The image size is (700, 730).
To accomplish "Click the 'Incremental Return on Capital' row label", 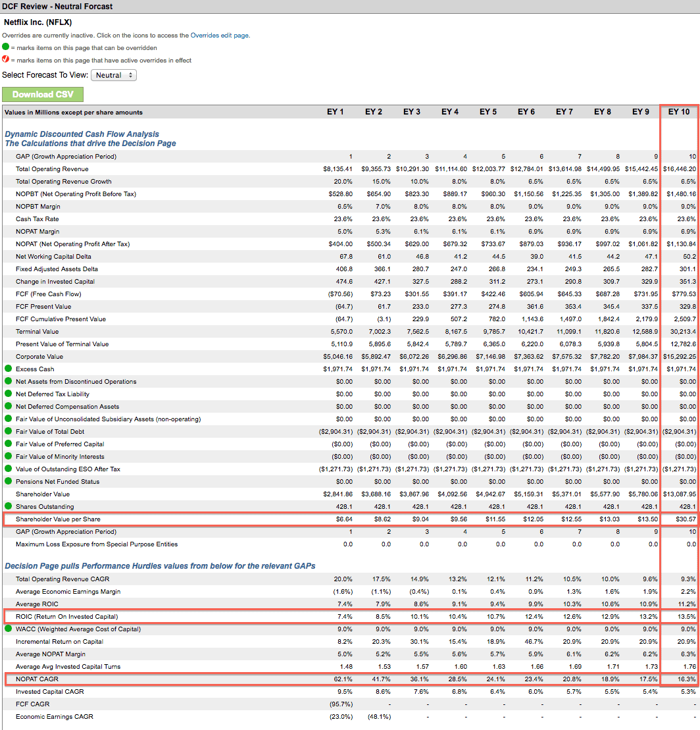I will (60, 642).
